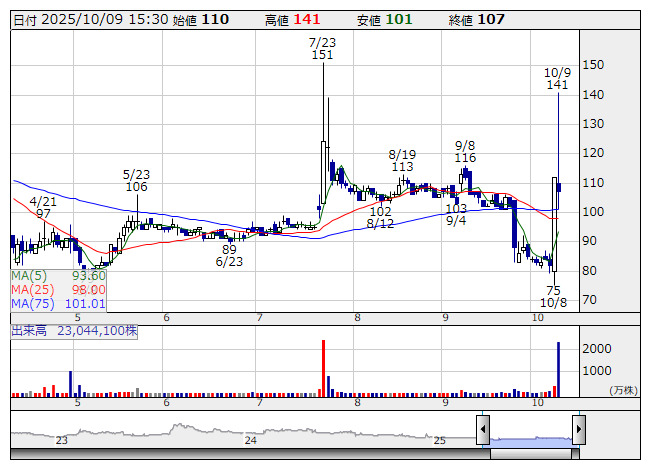Click the 75 10/8 low label
Screen dimensions: 653x470
(553, 297)
